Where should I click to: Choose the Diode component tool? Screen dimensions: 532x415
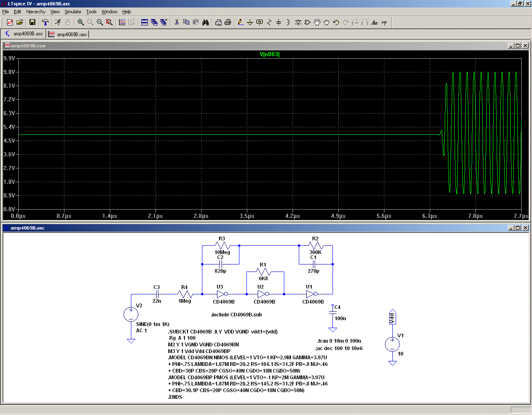(x=298, y=22)
